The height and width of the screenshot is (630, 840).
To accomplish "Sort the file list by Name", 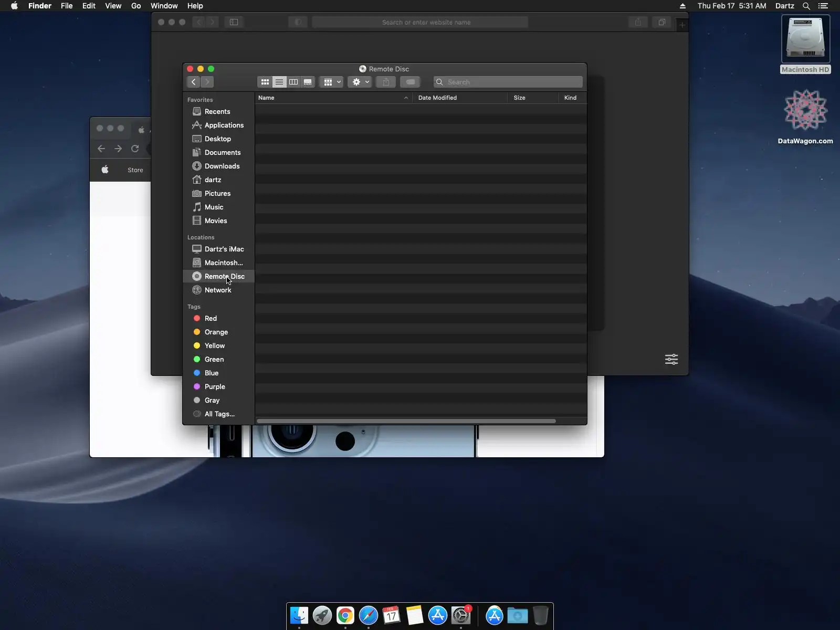I will point(333,98).
